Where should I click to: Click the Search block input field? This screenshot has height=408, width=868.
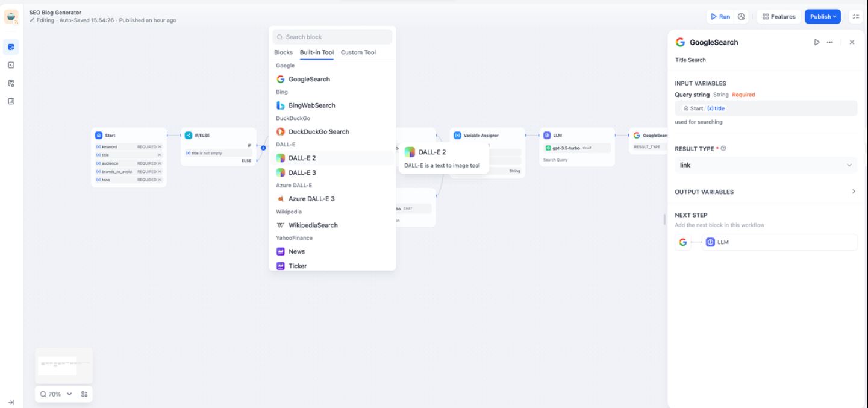333,37
